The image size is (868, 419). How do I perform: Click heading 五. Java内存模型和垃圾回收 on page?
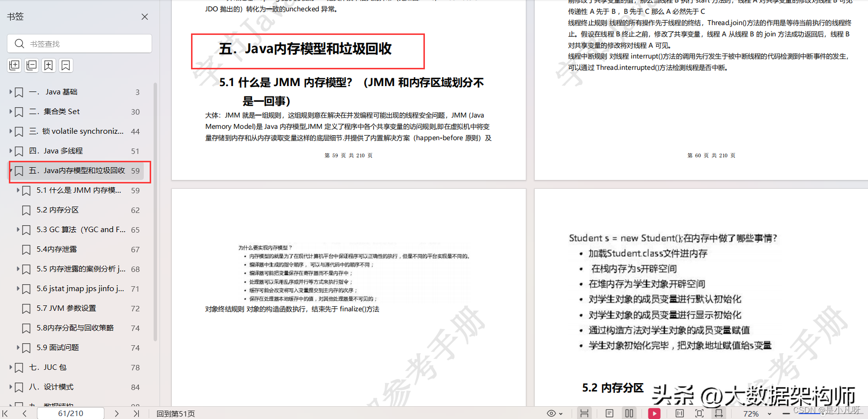(305, 49)
